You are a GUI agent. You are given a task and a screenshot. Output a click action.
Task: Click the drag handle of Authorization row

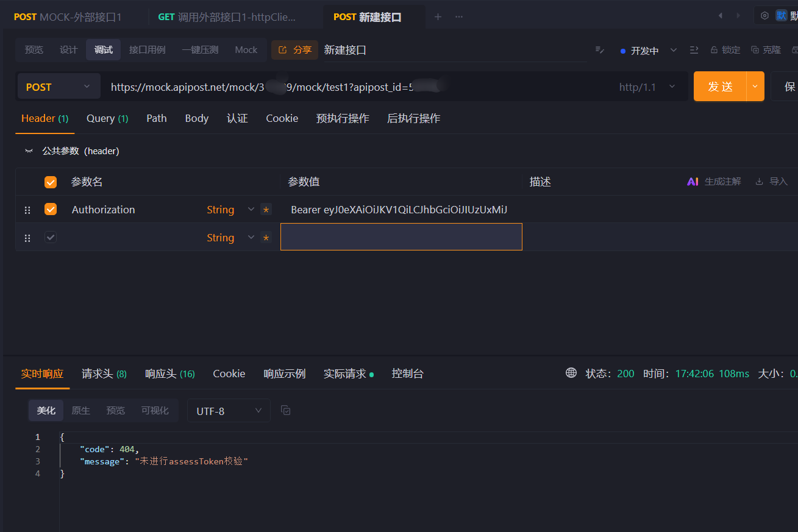click(27, 210)
